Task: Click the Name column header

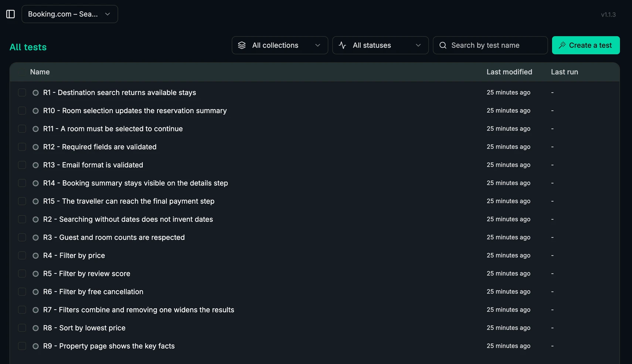Action: pos(40,72)
